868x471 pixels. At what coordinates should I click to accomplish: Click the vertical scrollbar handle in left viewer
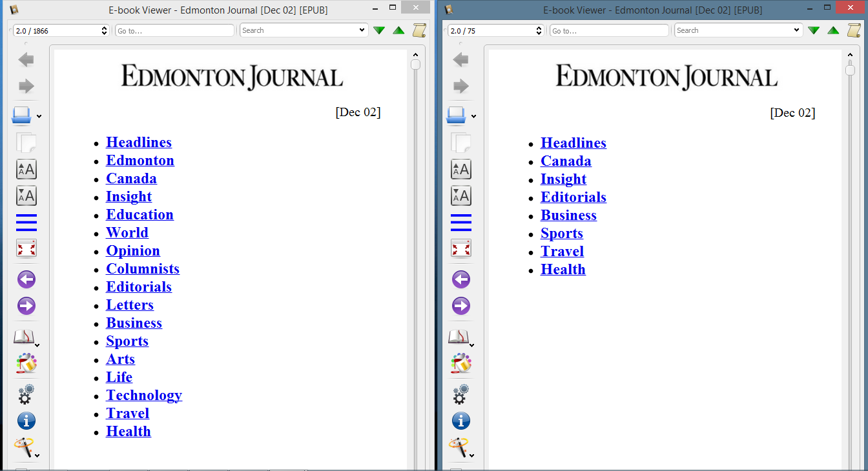click(x=415, y=65)
